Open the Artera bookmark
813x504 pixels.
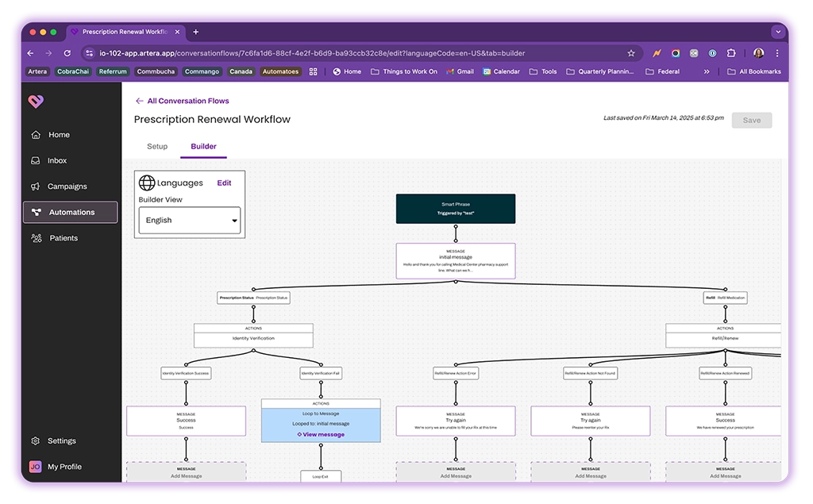click(37, 72)
